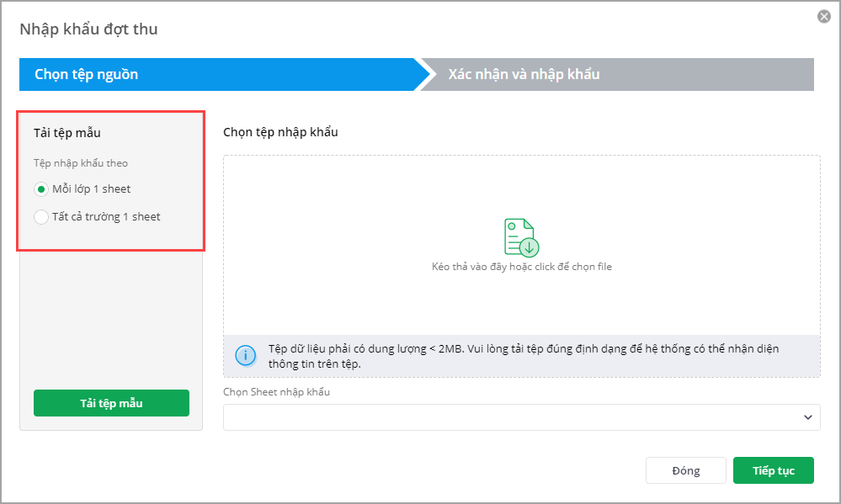Click the blue info icon

click(246, 355)
